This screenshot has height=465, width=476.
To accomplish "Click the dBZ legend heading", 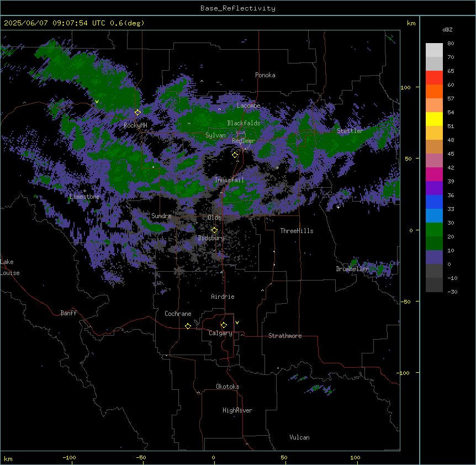I will coord(447,30).
